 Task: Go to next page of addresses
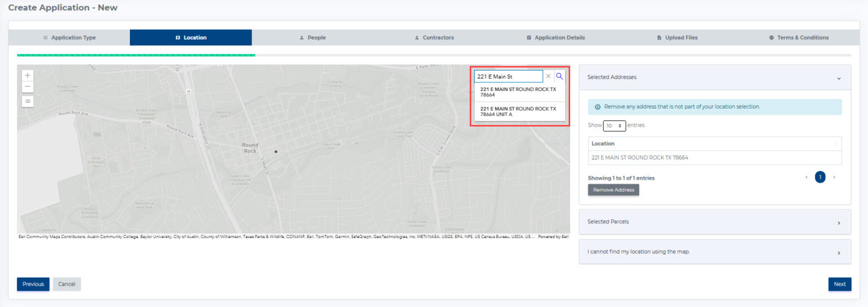pyautogui.click(x=834, y=178)
